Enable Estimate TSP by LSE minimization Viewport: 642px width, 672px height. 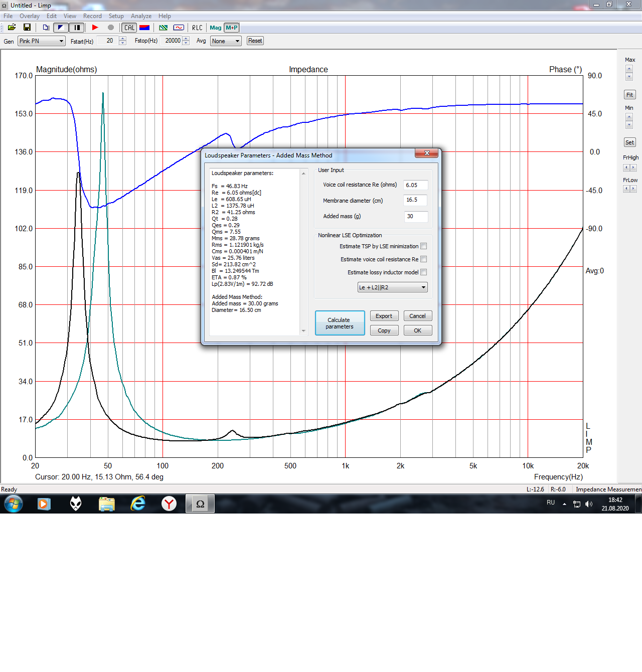424,246
